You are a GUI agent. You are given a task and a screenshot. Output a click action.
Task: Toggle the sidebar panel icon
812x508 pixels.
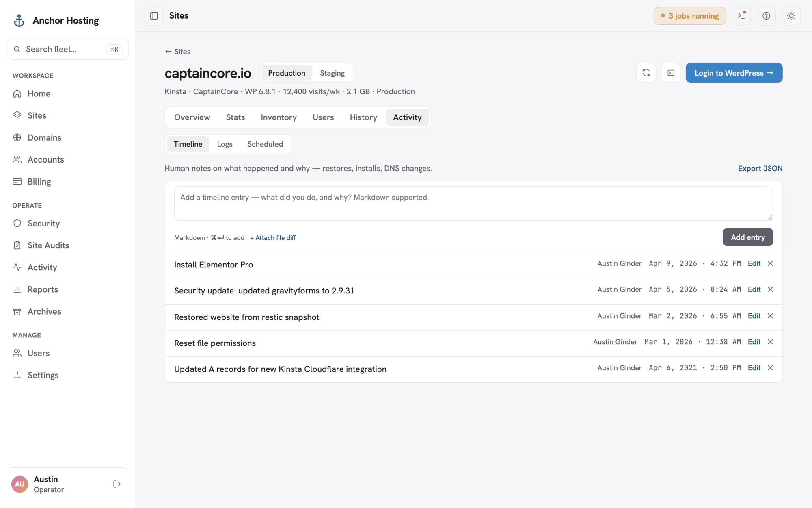point(154,16)
